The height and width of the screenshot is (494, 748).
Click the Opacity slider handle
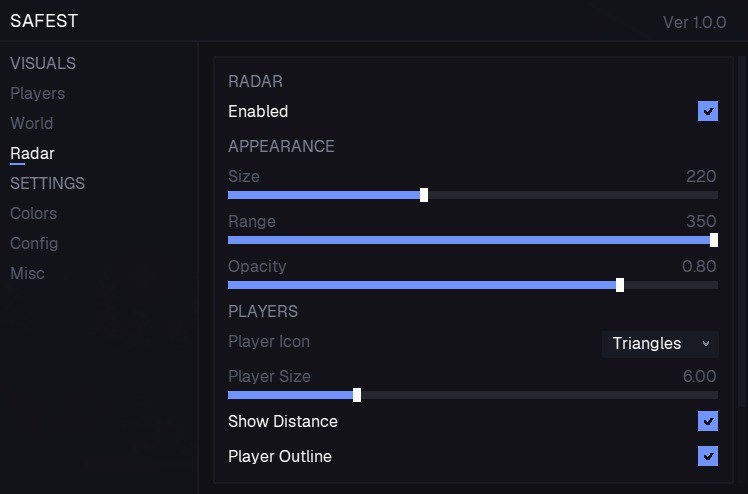click(x=620, y=285)
